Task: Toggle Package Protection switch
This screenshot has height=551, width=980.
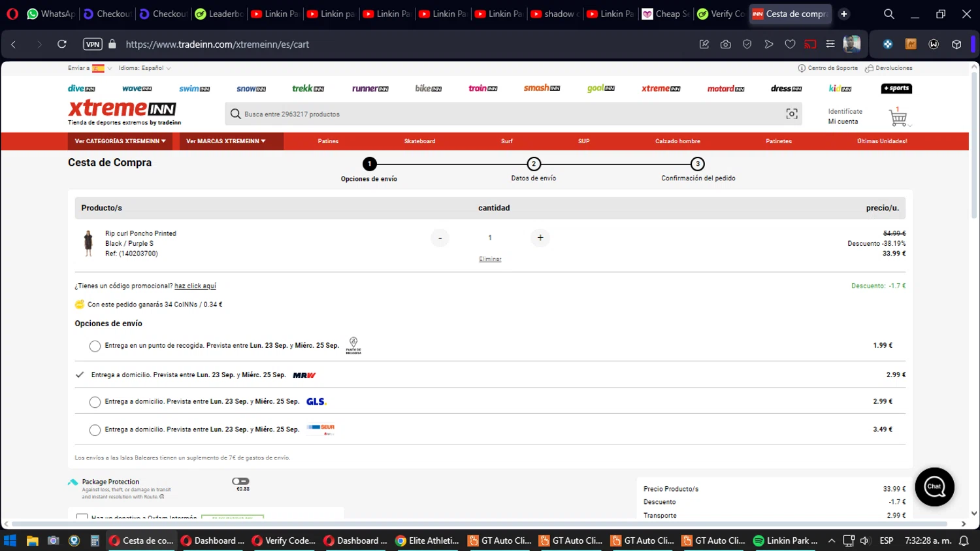Action: pyautogui.click(x=240, y=481)
